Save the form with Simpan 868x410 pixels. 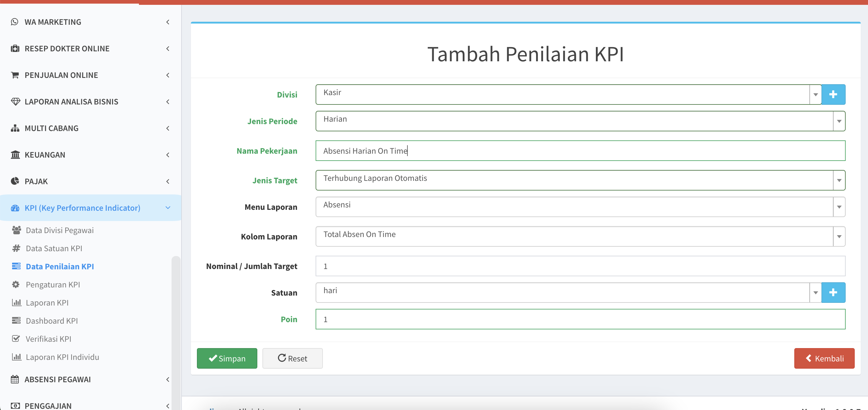[227, 358]
